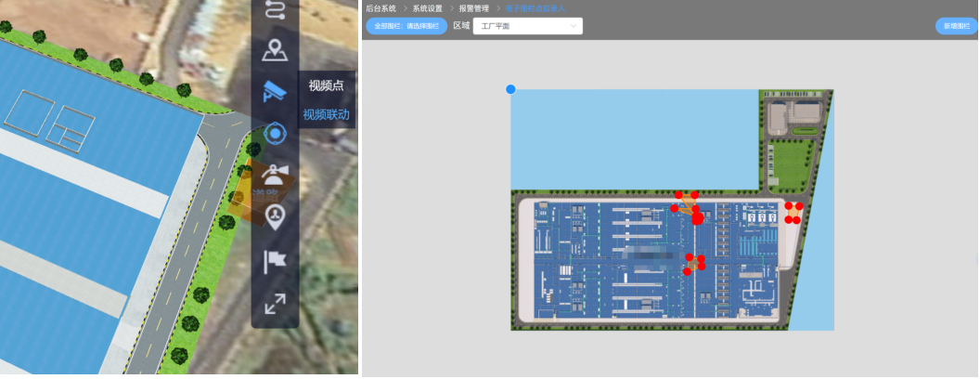Choose 视频点 from the popup menu
The height and width of the screenshot is (379, 980).
[x=326, y=85]
